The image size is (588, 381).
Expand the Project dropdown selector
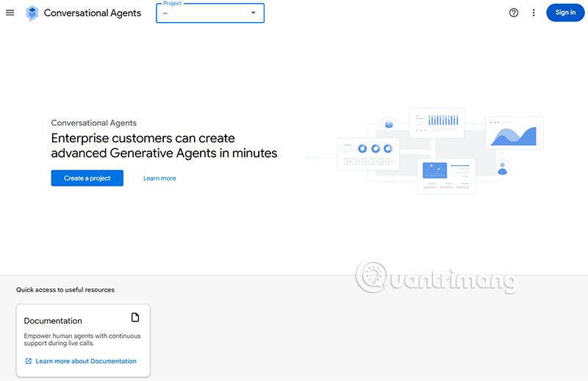pos(210,13)
